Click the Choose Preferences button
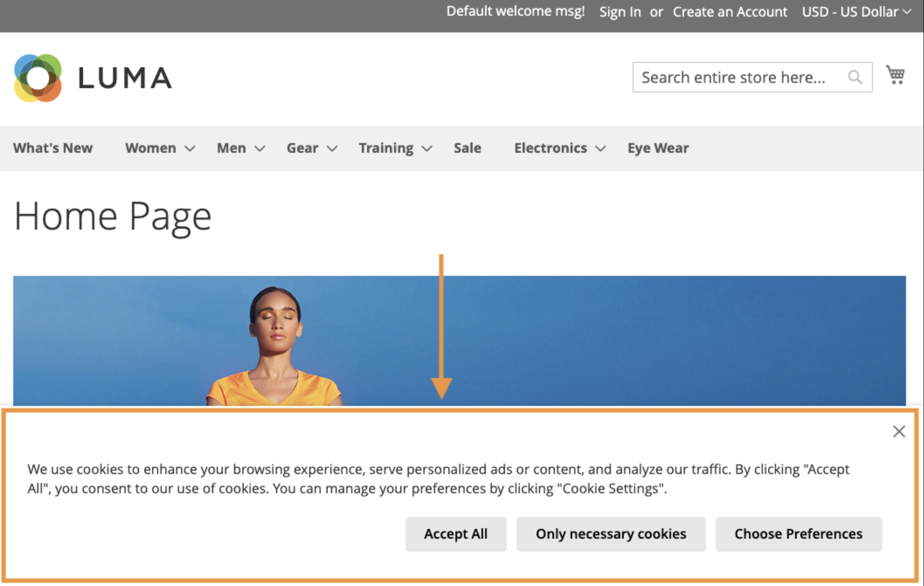This screenshot has height=586, width=924. coord(799,534)
